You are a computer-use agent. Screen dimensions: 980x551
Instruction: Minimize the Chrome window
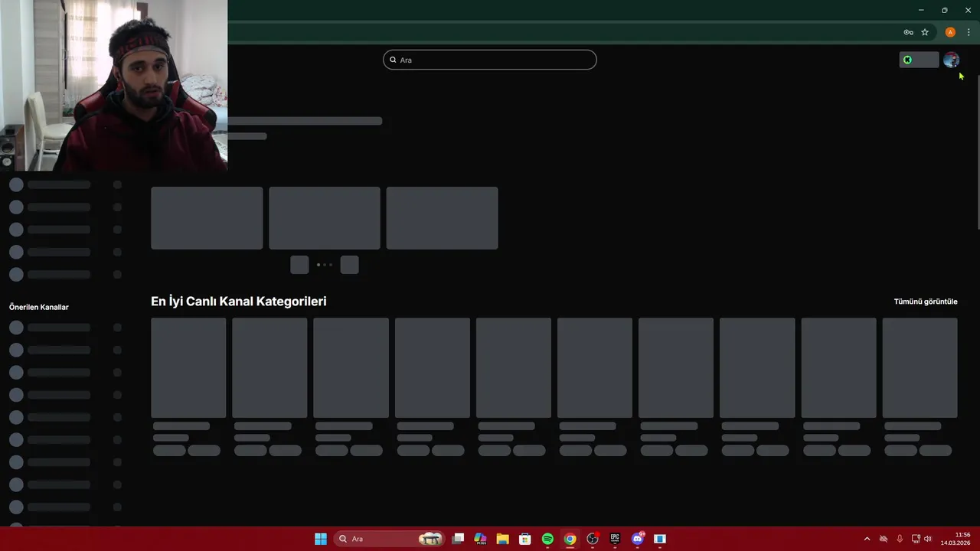tap(921, 10)
